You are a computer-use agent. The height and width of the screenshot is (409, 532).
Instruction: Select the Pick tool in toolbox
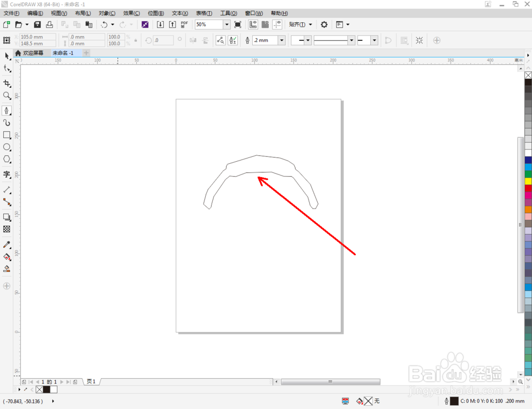[7, 56]
